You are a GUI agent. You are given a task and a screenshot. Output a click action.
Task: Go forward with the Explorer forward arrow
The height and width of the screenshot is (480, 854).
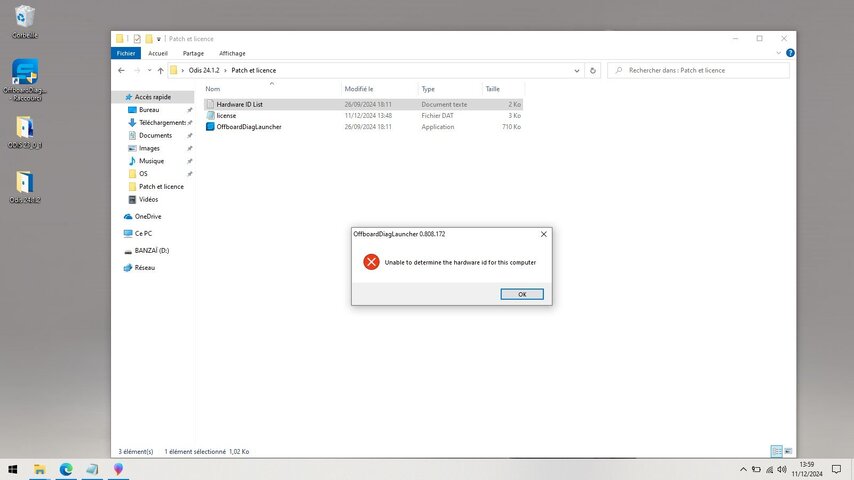pyautogui.click(x=137, y=70)
